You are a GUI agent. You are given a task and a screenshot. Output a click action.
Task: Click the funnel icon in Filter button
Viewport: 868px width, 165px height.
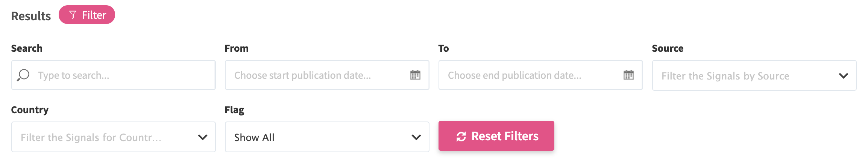point(73,15)
